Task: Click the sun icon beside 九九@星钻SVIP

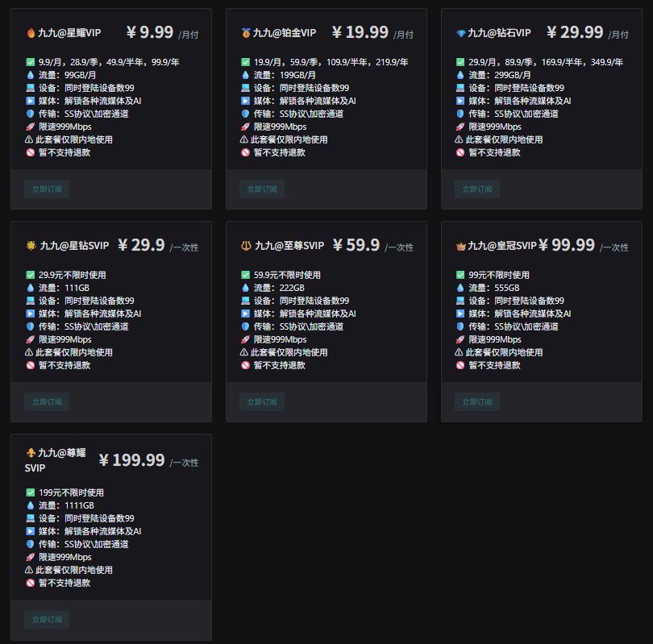Action: point(31,246)
